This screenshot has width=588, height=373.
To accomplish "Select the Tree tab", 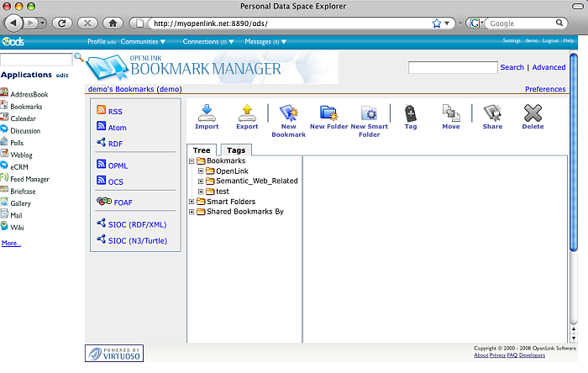I will point(202,150).
